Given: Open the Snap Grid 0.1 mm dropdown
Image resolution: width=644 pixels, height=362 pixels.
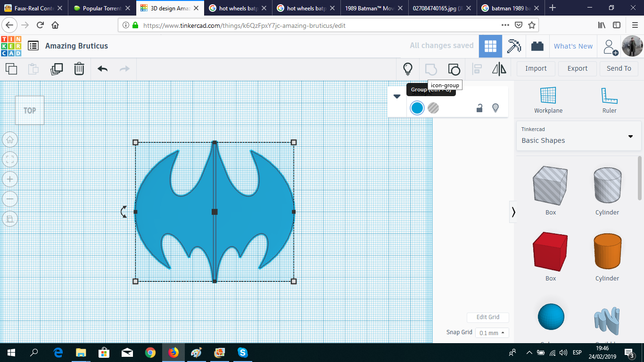Looking at the screenshot, I should [492, 333].
